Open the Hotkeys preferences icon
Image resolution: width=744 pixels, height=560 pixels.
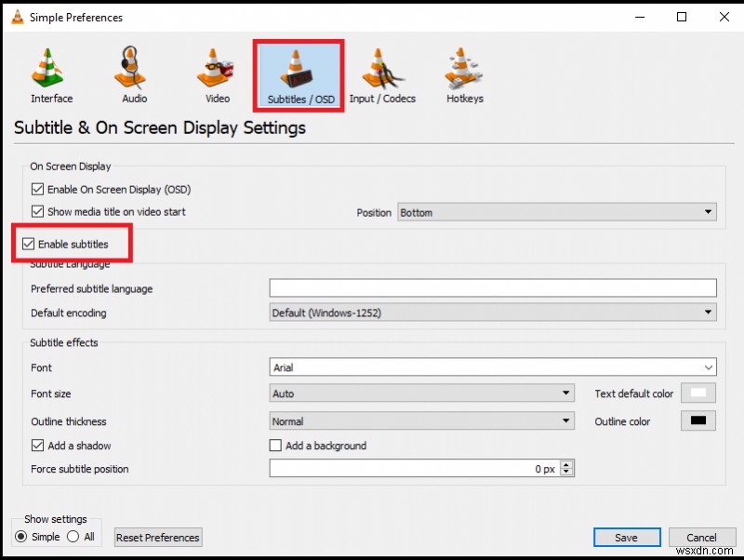tap(464, 76)
